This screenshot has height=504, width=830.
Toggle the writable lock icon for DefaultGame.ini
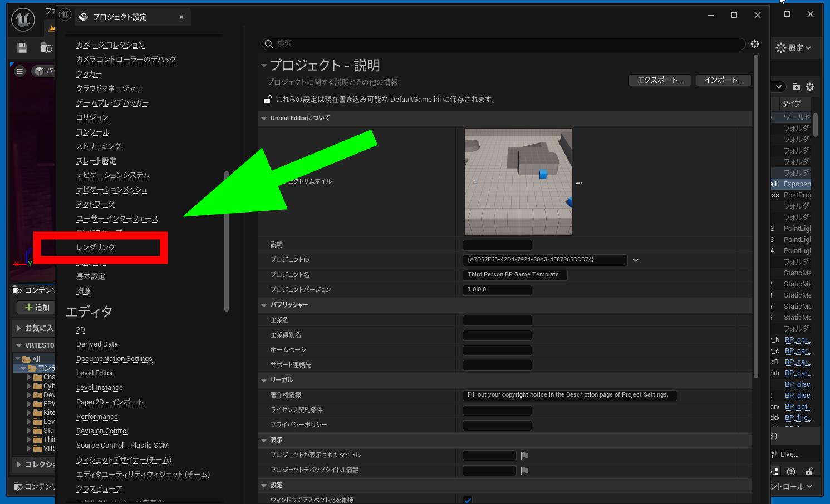(268, 100)
